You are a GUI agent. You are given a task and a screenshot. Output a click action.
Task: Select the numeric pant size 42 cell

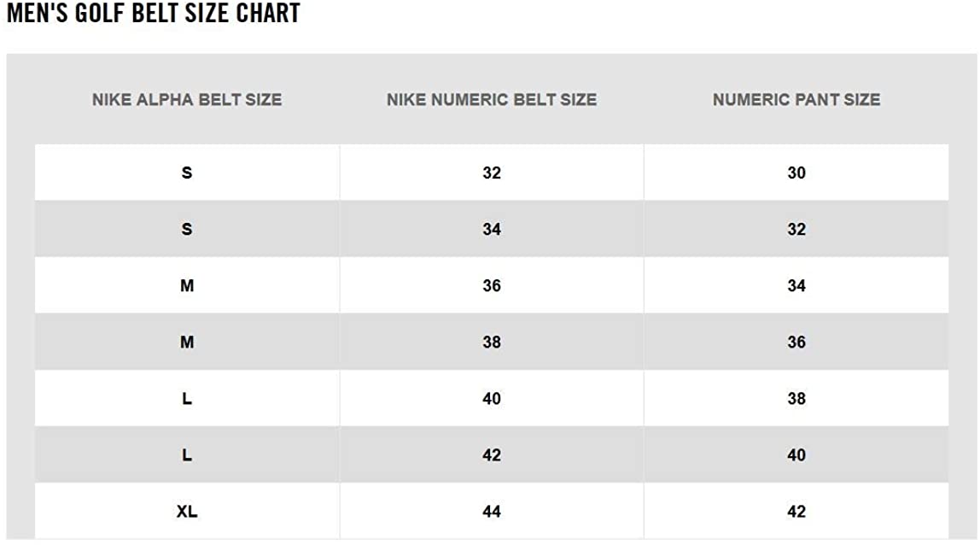click(x=796, y=512)
